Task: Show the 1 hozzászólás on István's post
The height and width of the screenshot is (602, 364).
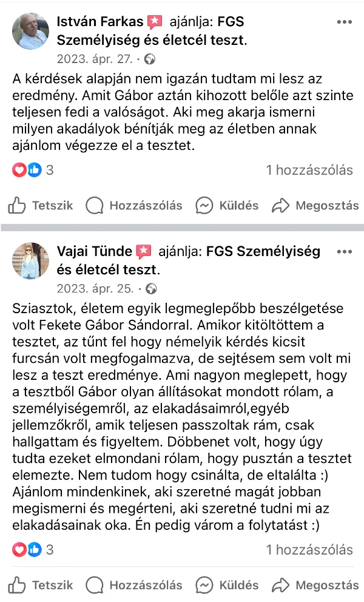Action: [309, 171]
